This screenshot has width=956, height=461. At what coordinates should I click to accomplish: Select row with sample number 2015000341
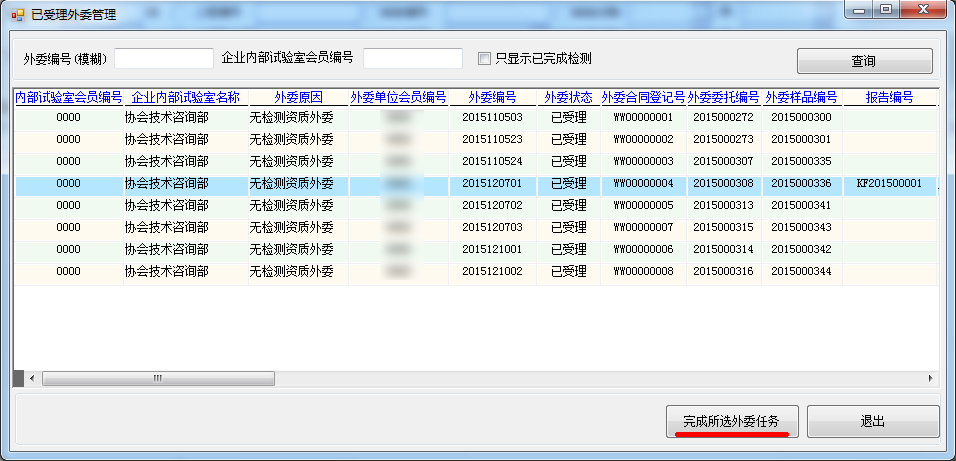[801, 206]
